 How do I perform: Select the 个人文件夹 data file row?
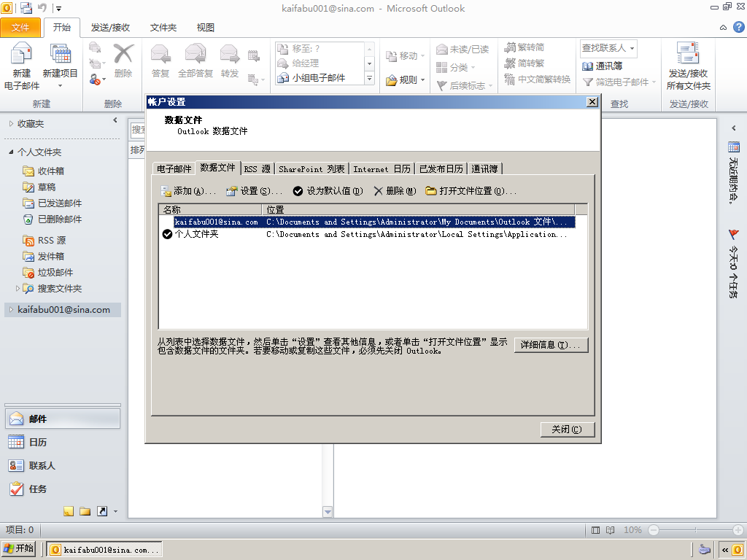(x=367, y=234)
